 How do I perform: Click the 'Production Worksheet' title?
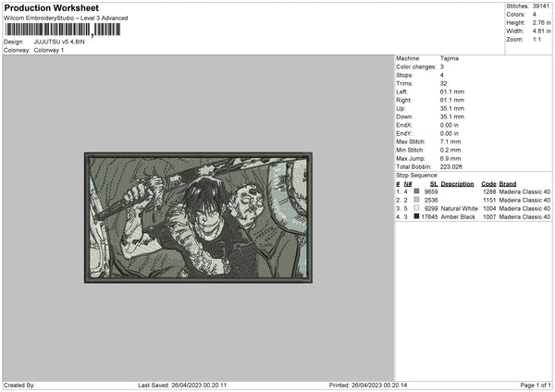pyautogui.click(x=52, y=7)
